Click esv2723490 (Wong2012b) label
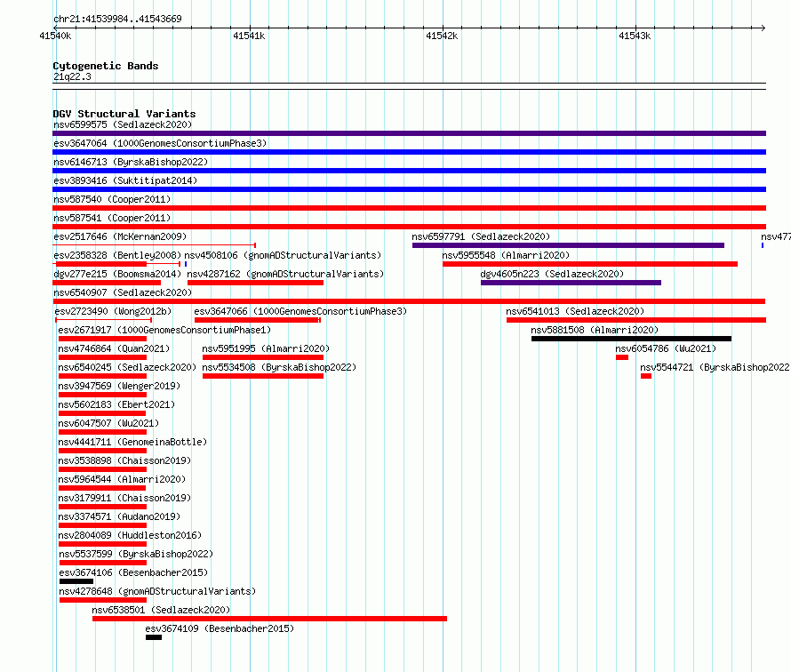 pyautogui.click(x=113, y=311)
